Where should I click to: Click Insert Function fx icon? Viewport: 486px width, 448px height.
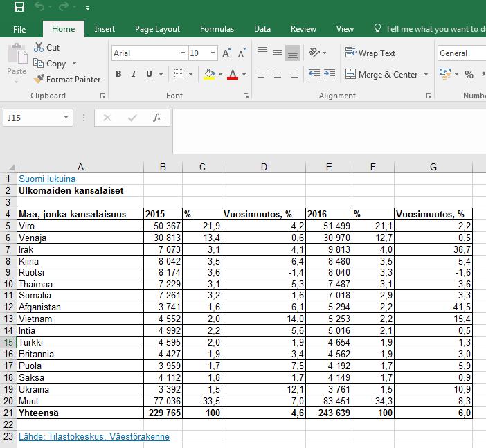coord(157,118)
